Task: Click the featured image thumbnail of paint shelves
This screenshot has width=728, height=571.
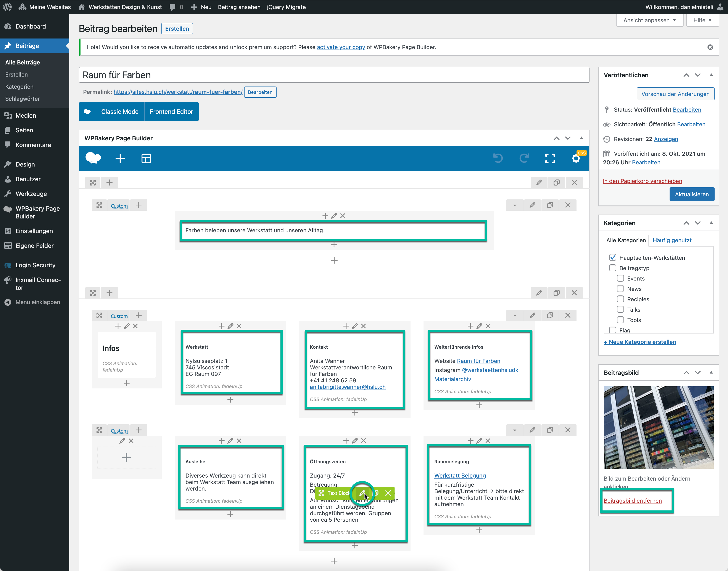Action: coord(658,427)
